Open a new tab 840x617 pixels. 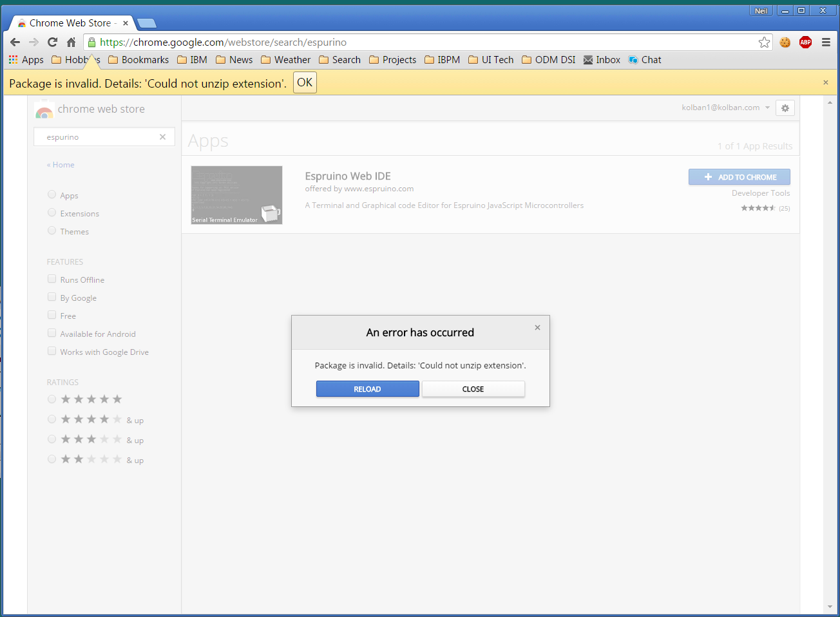[x=147, y=24]
